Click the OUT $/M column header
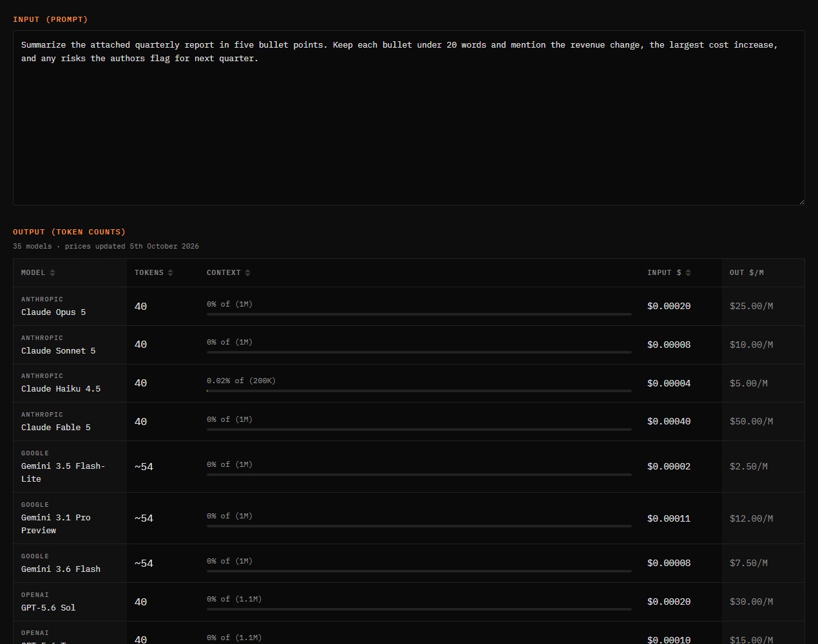The width and height of the screenshot is (818, 644). (x=747, y=273)
